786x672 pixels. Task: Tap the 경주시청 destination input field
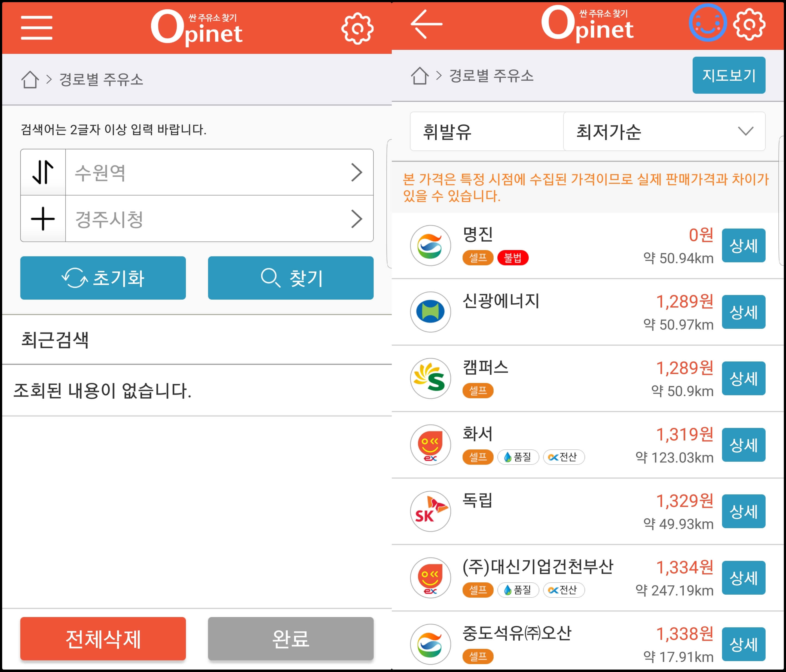click(219, 218)
